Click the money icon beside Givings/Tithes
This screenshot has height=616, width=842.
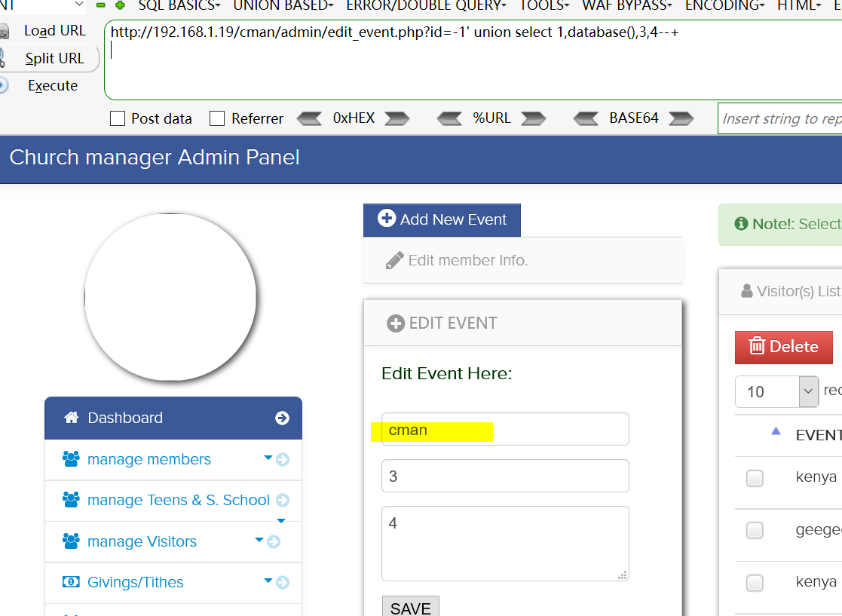[x=71, y=581]
